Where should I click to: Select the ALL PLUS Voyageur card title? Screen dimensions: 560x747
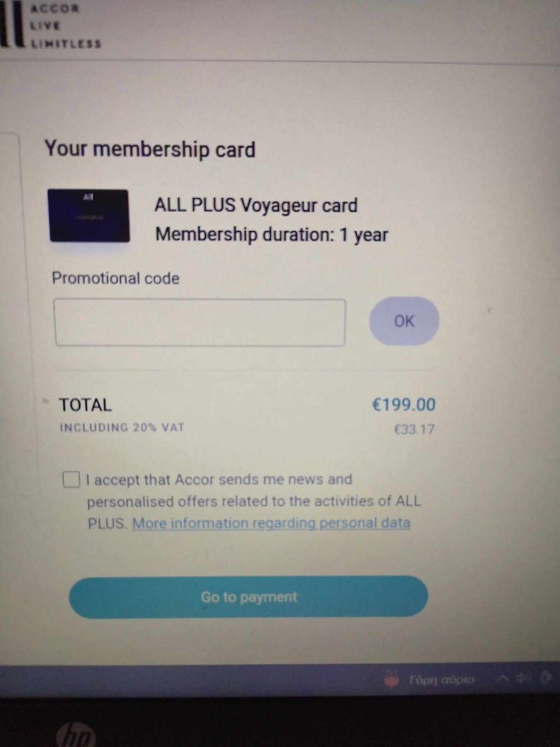256,205
